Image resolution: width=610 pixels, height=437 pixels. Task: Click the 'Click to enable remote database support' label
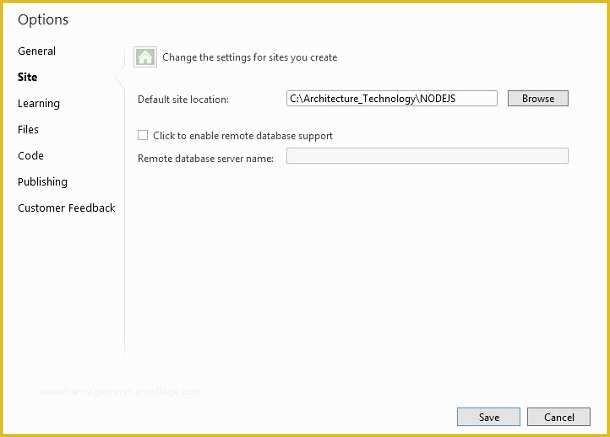tap(243, 135)
